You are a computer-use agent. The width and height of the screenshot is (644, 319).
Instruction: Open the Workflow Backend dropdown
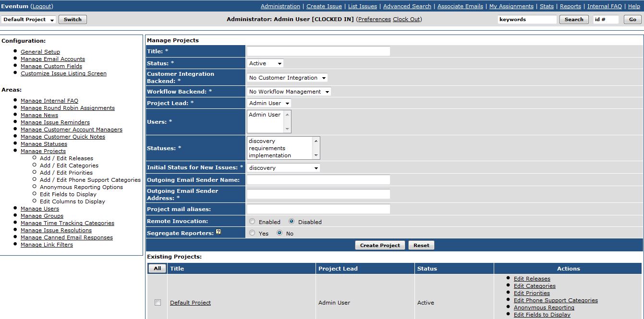point(289,92)
